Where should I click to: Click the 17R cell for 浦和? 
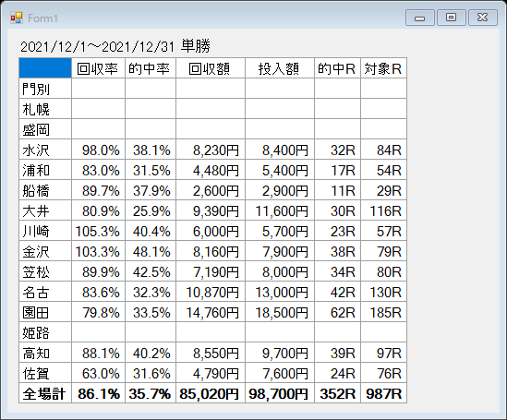[338, 170]
